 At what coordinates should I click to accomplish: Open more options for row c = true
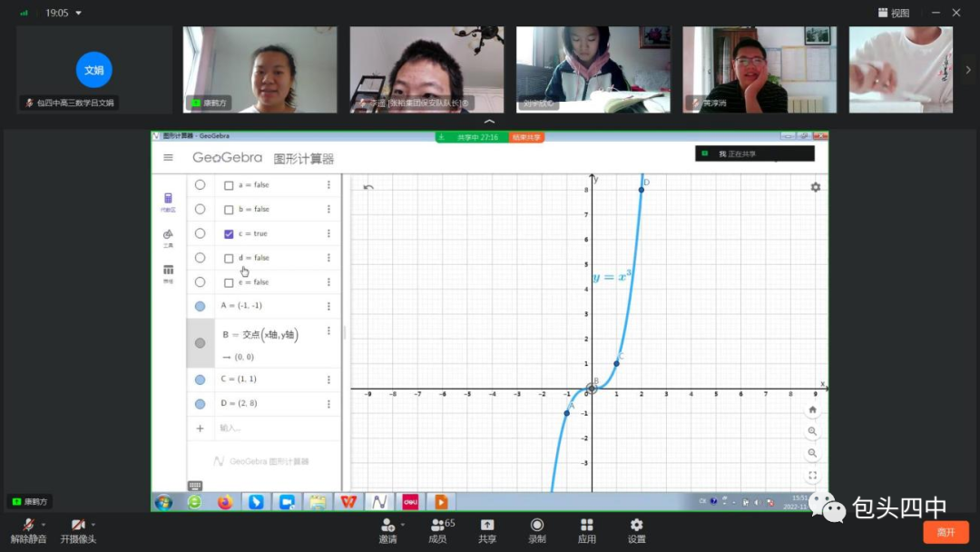coord(328,234)
